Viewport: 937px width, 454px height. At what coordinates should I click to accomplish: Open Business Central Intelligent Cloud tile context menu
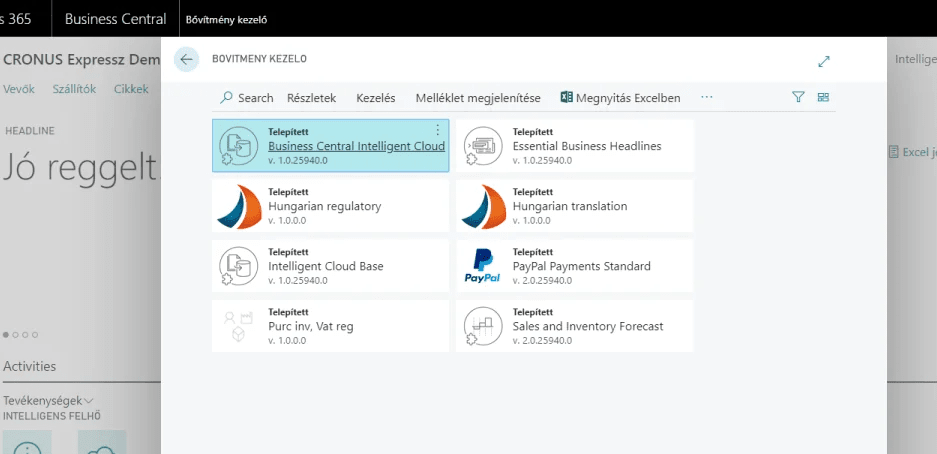click(437, 130)
